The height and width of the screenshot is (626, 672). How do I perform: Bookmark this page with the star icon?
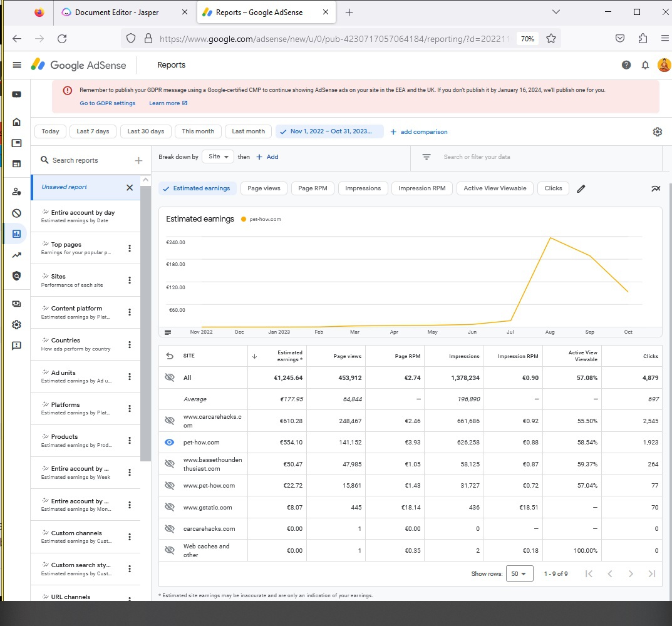551,39
